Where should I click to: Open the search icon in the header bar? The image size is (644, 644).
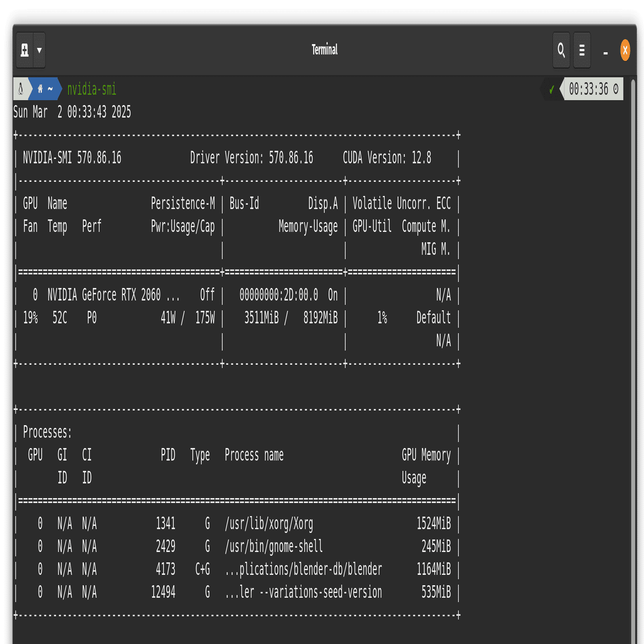pos(561,50)
